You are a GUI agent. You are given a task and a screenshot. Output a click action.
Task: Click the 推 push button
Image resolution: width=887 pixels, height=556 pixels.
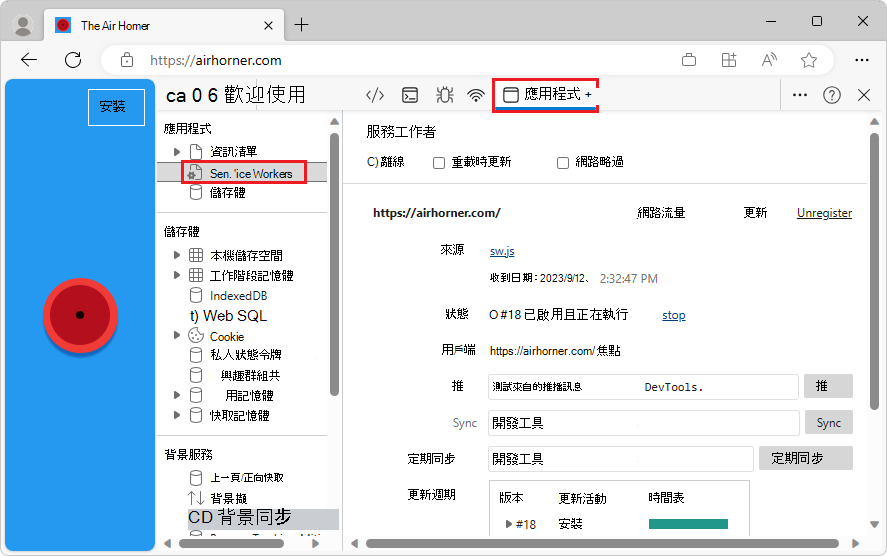829,386
